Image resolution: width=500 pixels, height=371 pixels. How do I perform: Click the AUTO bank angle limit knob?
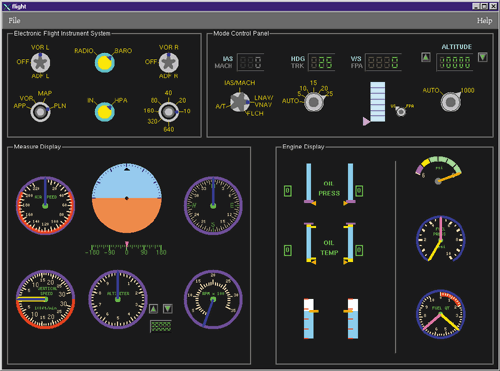coord(314,102)
